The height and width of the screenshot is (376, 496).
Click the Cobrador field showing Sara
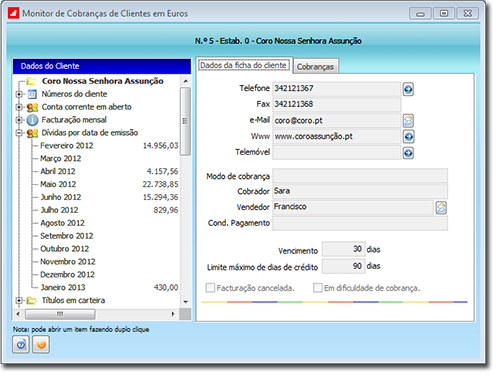point(360,191)
